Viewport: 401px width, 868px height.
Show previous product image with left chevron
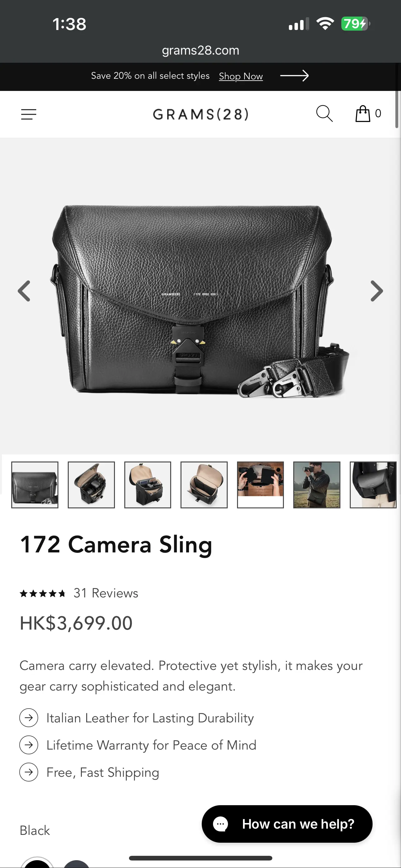(x=24, y=291)
